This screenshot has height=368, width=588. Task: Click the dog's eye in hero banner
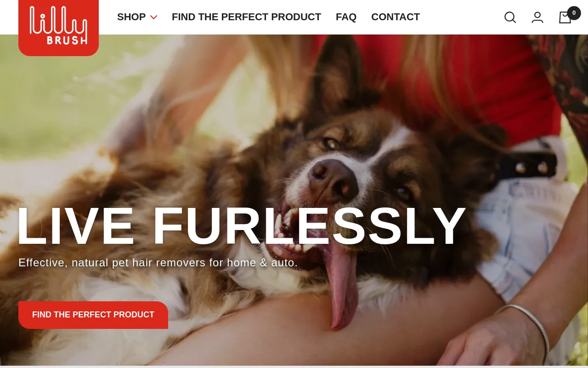click(332, 144)
